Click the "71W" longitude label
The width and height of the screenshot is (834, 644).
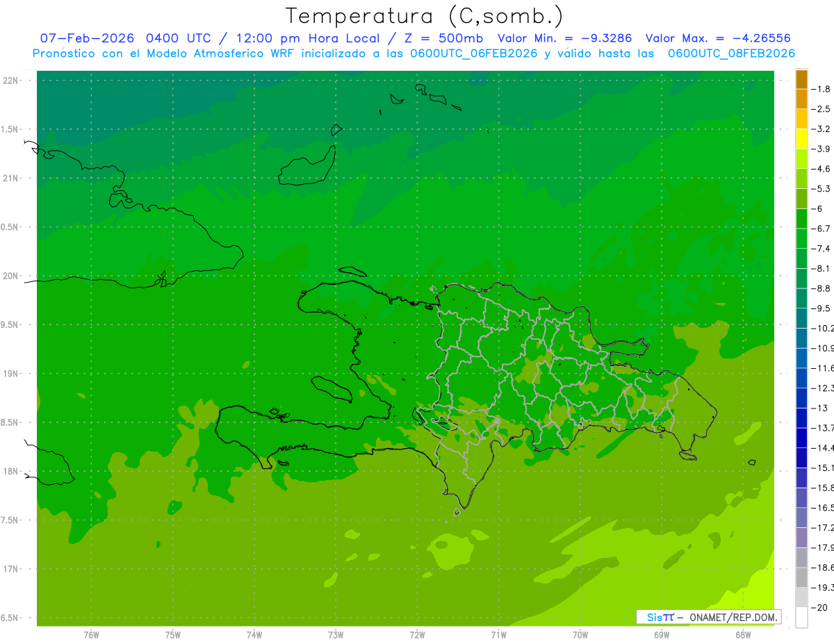pos(498,635)
